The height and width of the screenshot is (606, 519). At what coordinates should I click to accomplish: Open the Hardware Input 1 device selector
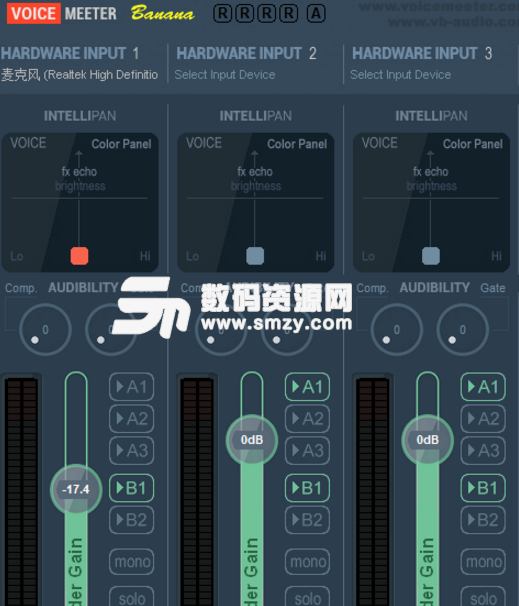80,75
